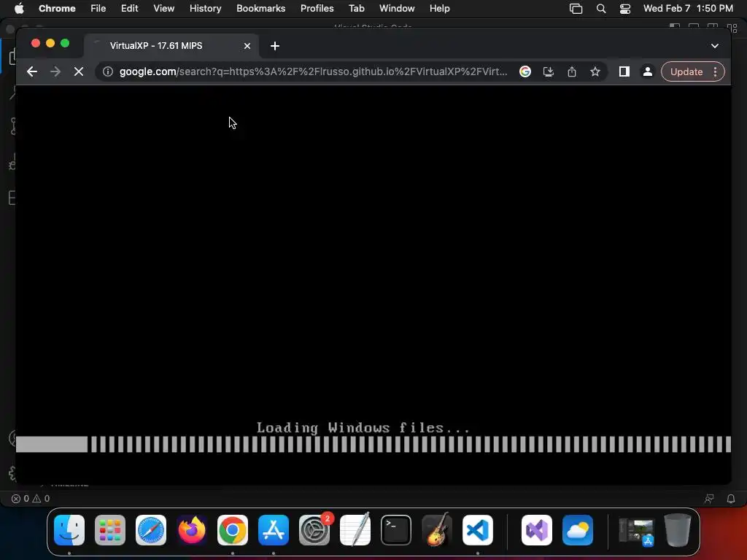The height and width of the screenshot is (560, 747).
Task: Open the Chrome profile avatar menu
Action: [648, 71]
